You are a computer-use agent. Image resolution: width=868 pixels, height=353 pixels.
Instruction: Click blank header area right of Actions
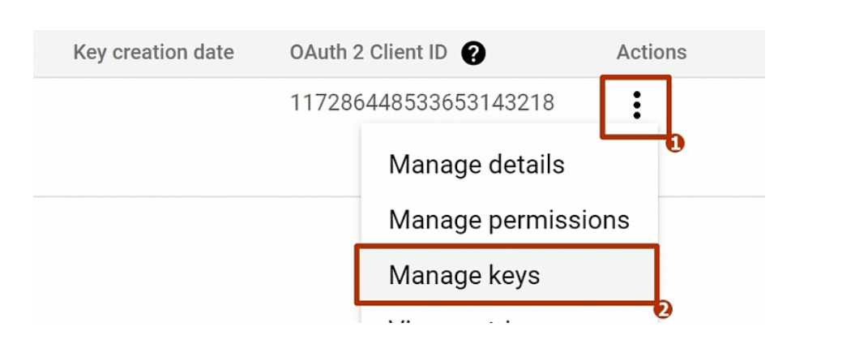[729, 53]
